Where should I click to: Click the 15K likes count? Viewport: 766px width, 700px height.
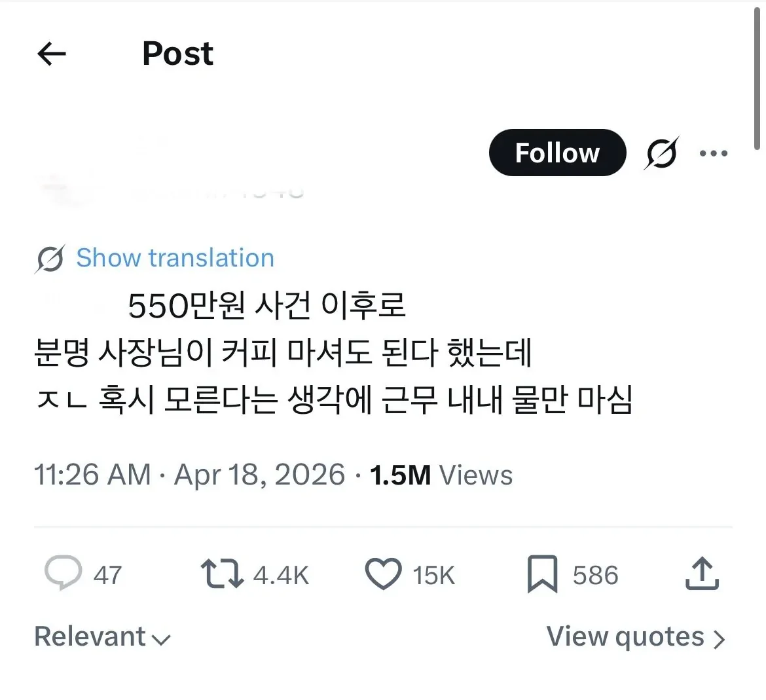point(433,576)
